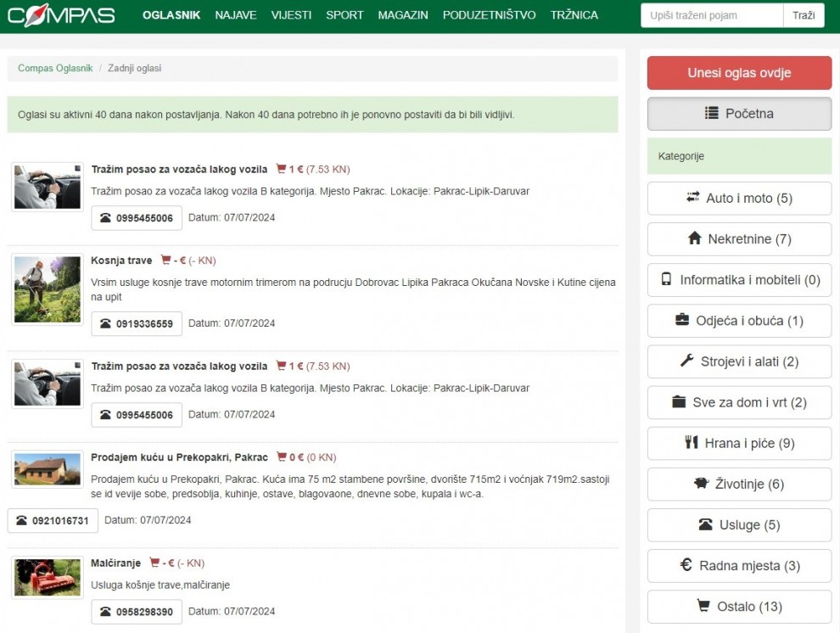This screenshot has width=840, height=633.
Task: Open the Kosnja trave ad thumbnail
Action: pyautogui.click(x=47, y=289)
